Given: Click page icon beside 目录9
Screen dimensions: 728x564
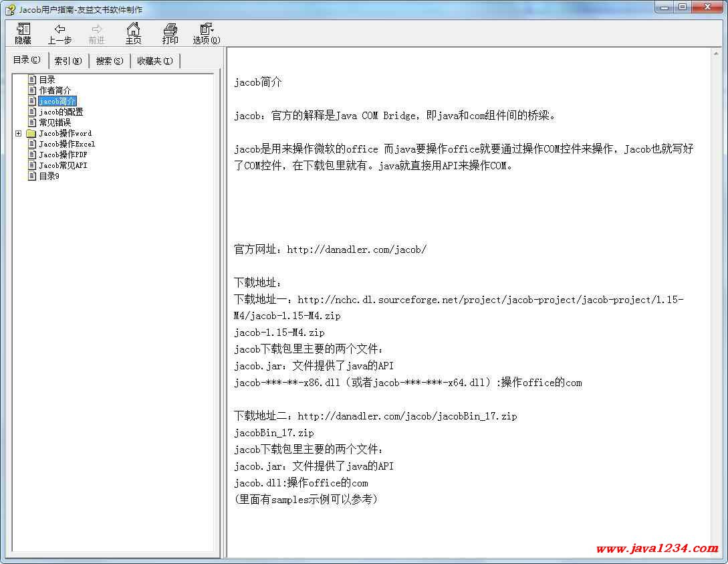Looking at the screenshot, I should 32,176.
